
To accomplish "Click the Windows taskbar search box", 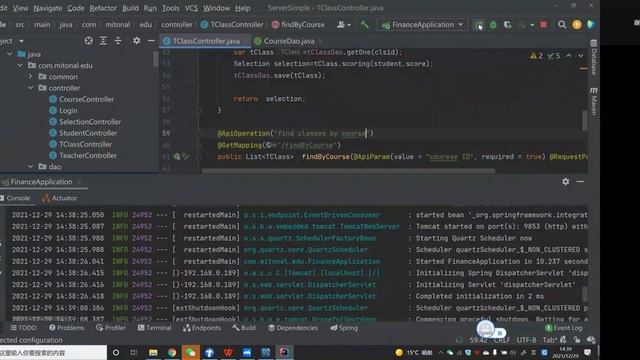I will tap(53, 352).
